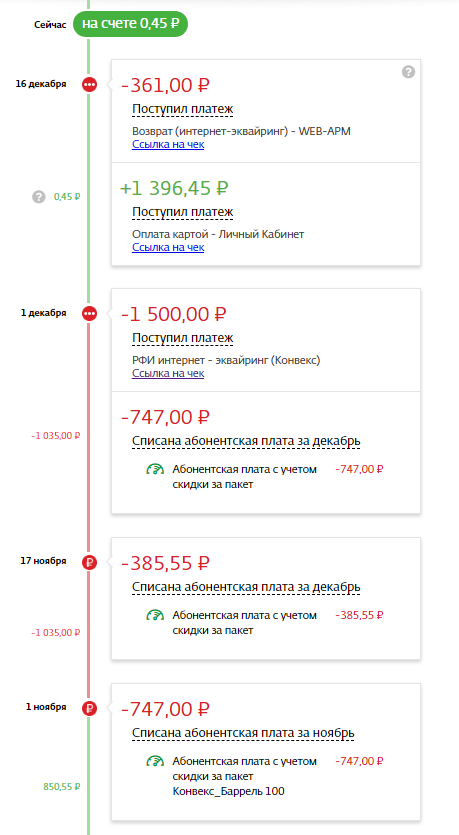Click the ruble marker for 1 ноября

click(89, 708)
